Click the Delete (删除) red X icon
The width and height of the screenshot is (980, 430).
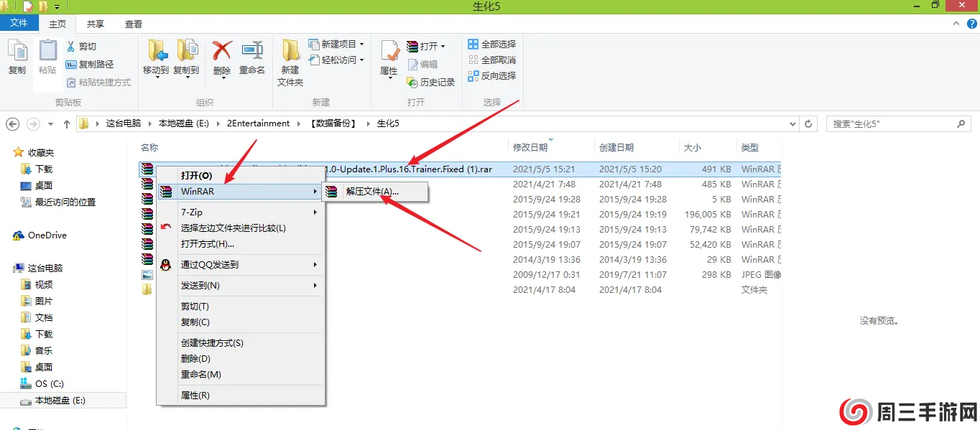pyautogui.click(x=222, y=52)
